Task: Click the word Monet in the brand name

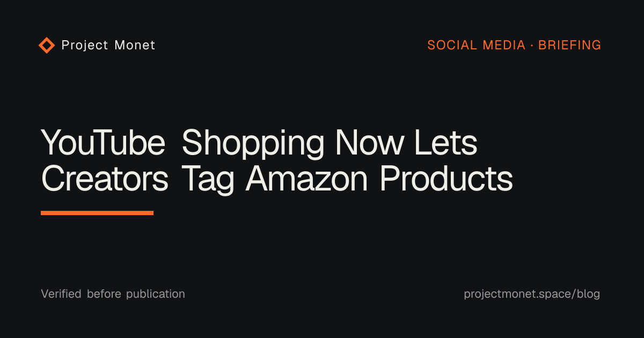Action: [135, 45]
